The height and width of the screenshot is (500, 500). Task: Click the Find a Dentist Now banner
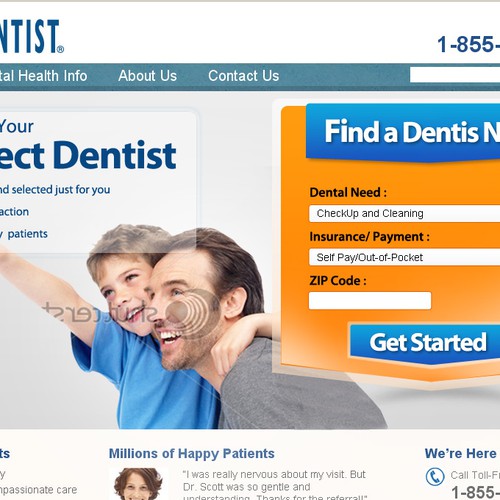click(403, 133)
